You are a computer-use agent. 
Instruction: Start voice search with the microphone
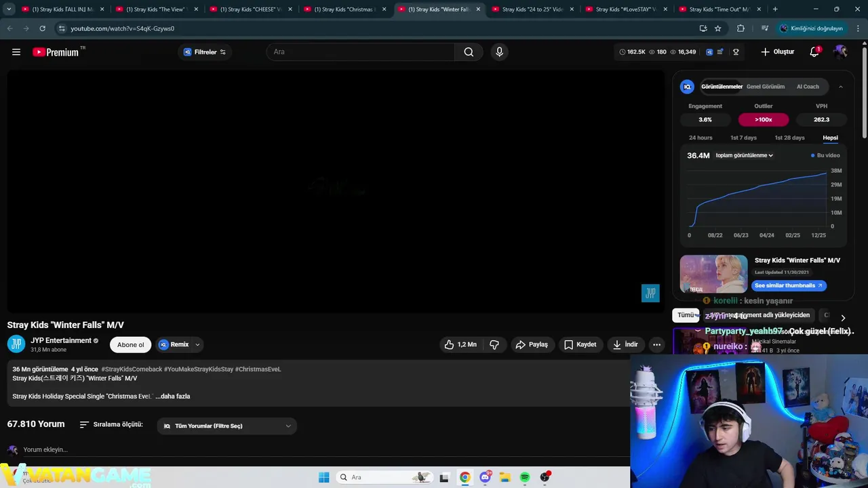(x=500, y=52)
